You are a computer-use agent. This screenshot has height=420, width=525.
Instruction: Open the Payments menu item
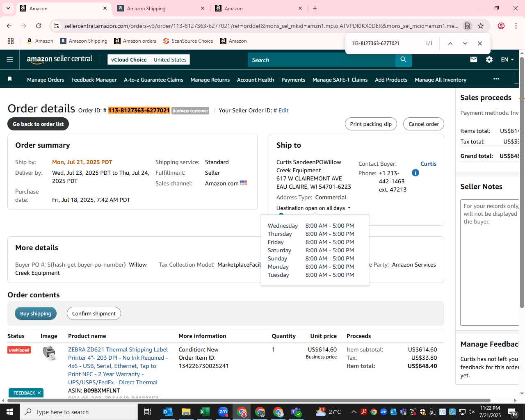click(x=293, y=80)
